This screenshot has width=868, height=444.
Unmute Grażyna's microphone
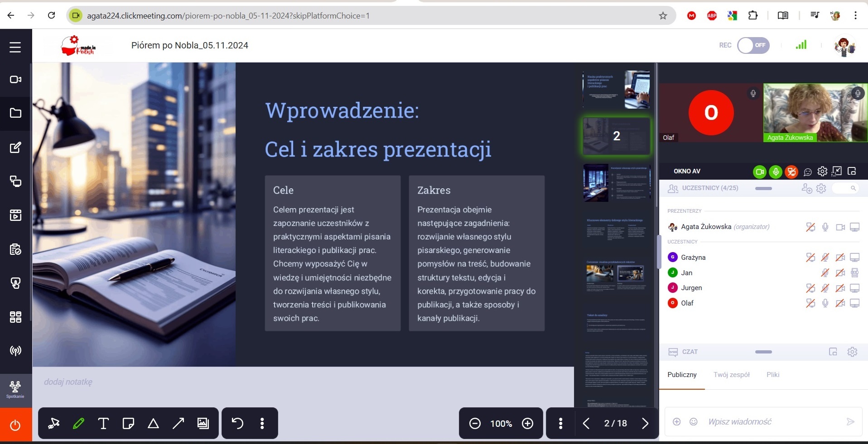[x=825, y=258]
